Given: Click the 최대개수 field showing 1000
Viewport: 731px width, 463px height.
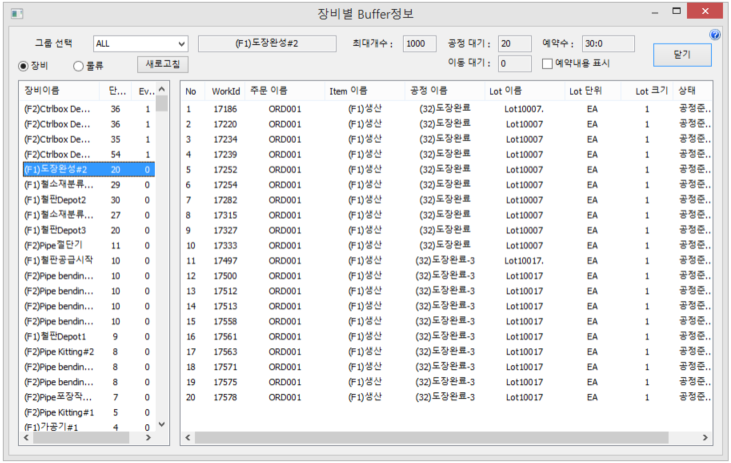Looking at the screenshot, I should 419,44.
